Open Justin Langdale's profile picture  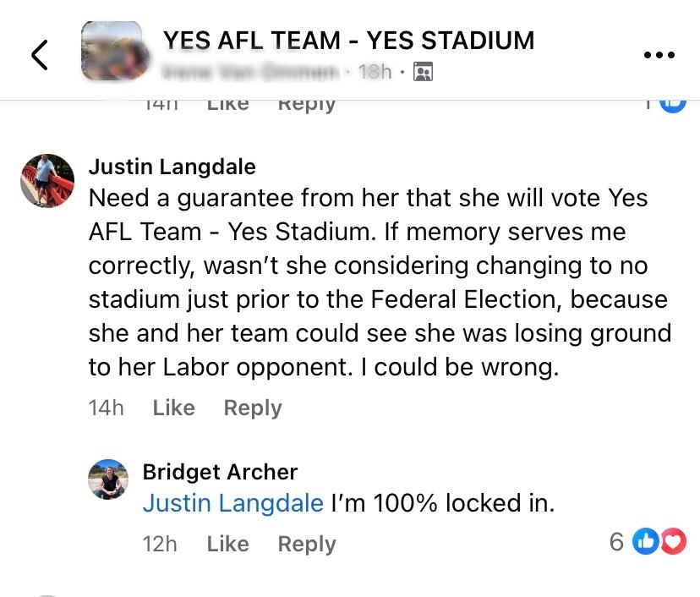[46, 182]
